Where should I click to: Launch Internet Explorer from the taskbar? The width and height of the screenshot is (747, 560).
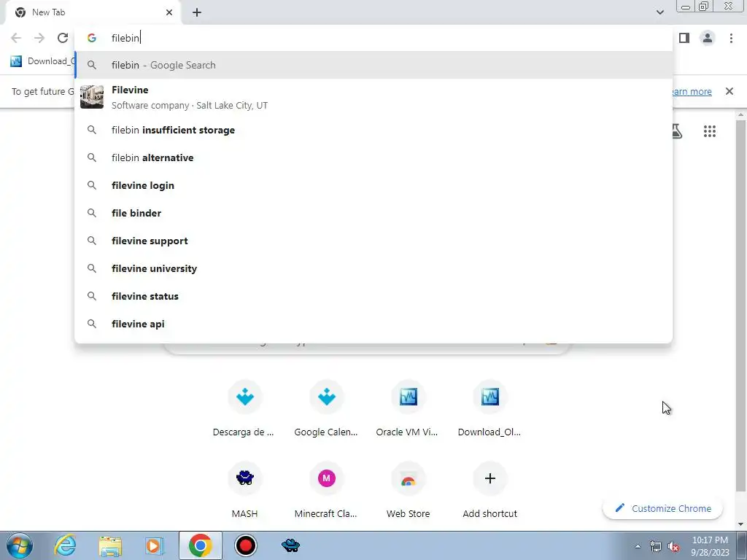pyautogui.click(x=65, y=545)
